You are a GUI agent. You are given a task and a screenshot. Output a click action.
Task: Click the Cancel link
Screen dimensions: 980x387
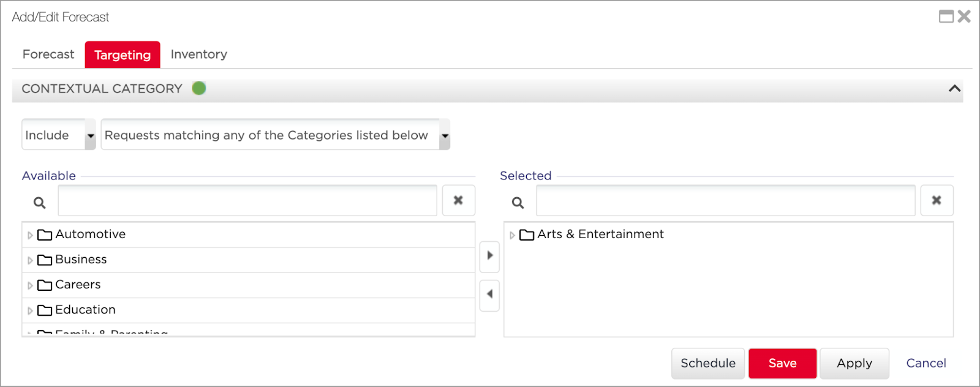tap(925, 363)
